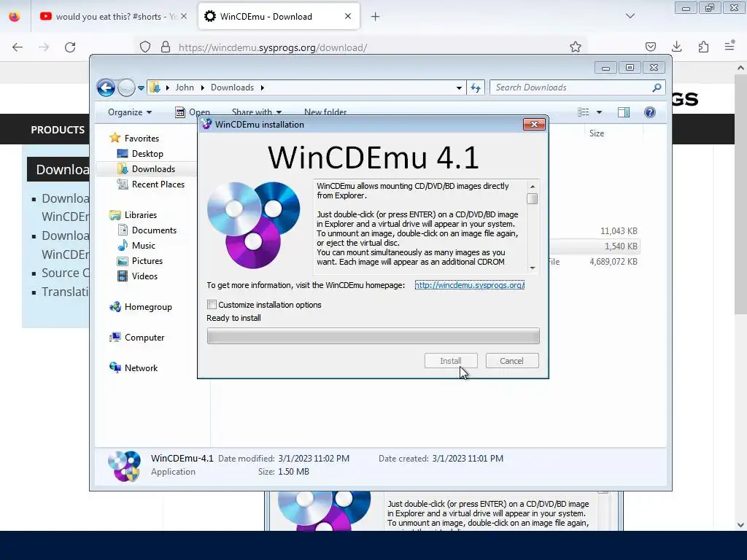Image resolution: width=747 pixels, height=560 pixels.
Task: Open Explorer help icon
Action: 650,112
